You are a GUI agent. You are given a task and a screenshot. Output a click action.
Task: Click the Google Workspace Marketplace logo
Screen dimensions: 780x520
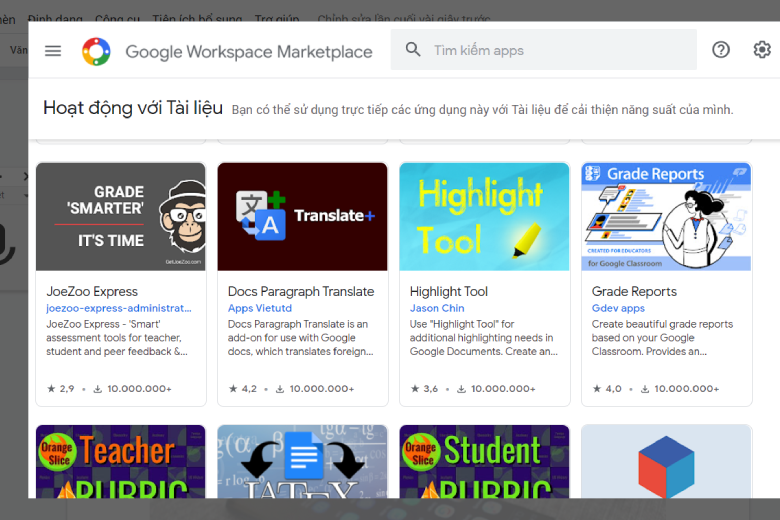point(96,51)
